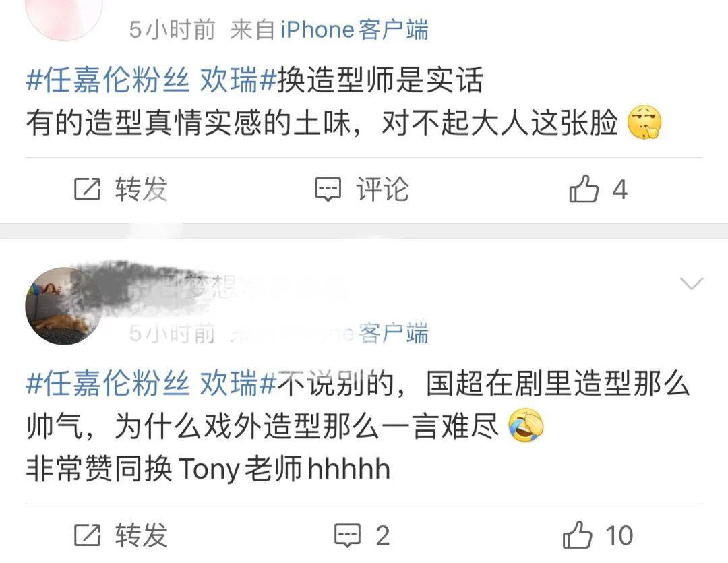
Task: Expand the chevron menu on second post
Action: pyautogui.click(x=691, y=283)
